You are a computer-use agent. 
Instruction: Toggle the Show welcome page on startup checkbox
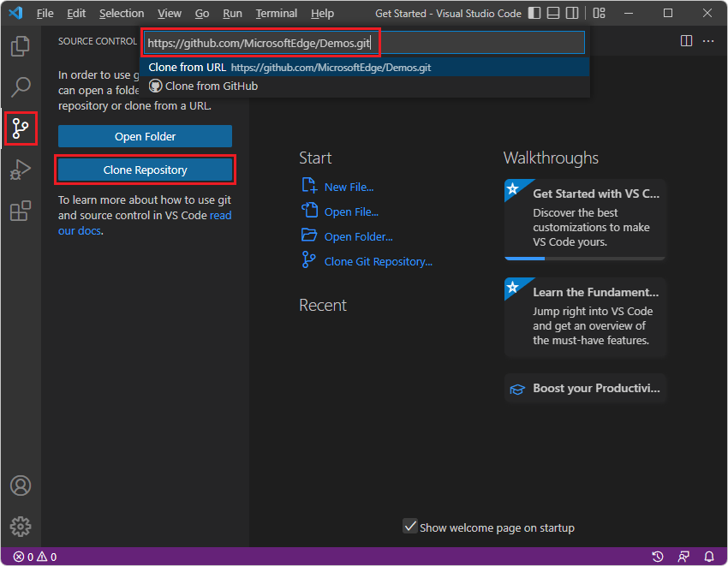point(410,527)
